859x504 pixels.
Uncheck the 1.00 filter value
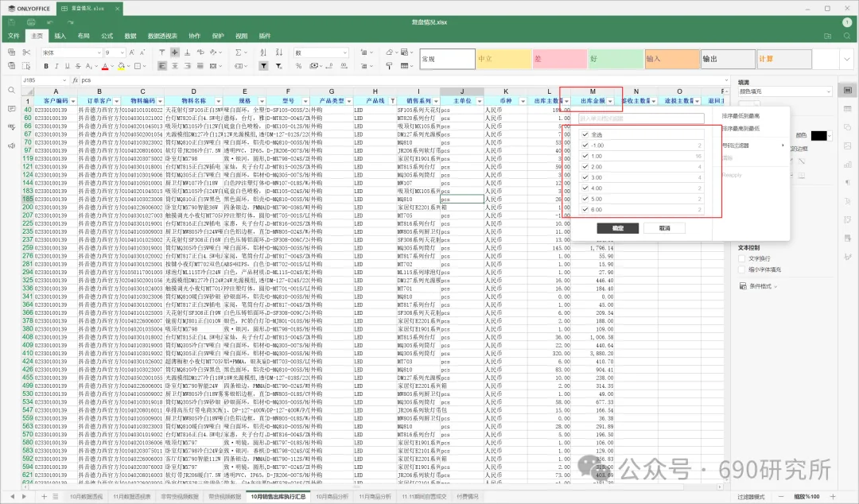[585, 156]
